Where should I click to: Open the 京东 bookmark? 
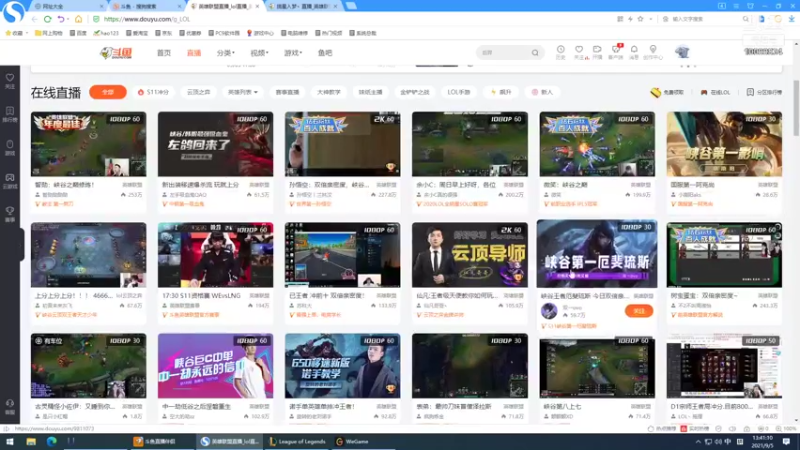pos(164,33)
